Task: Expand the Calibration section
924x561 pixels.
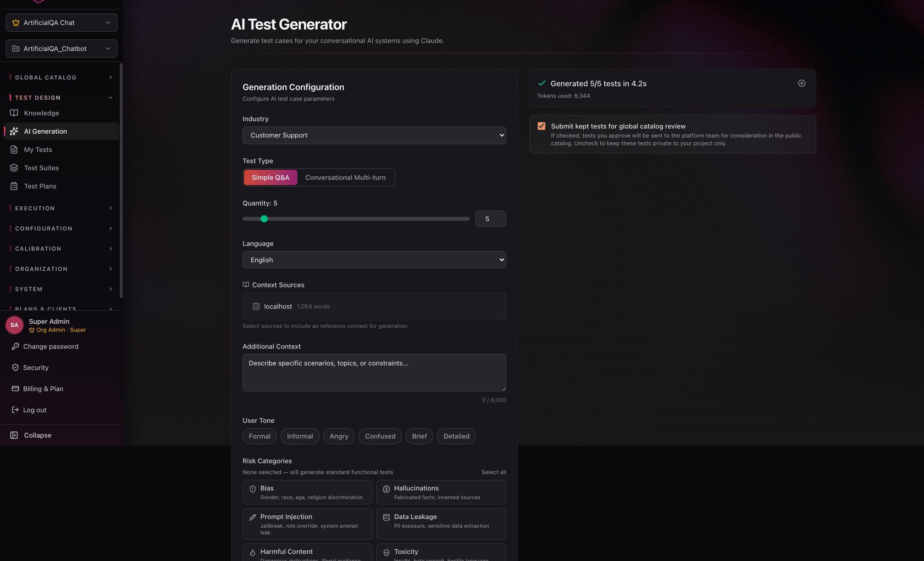Action: [61, 248]
